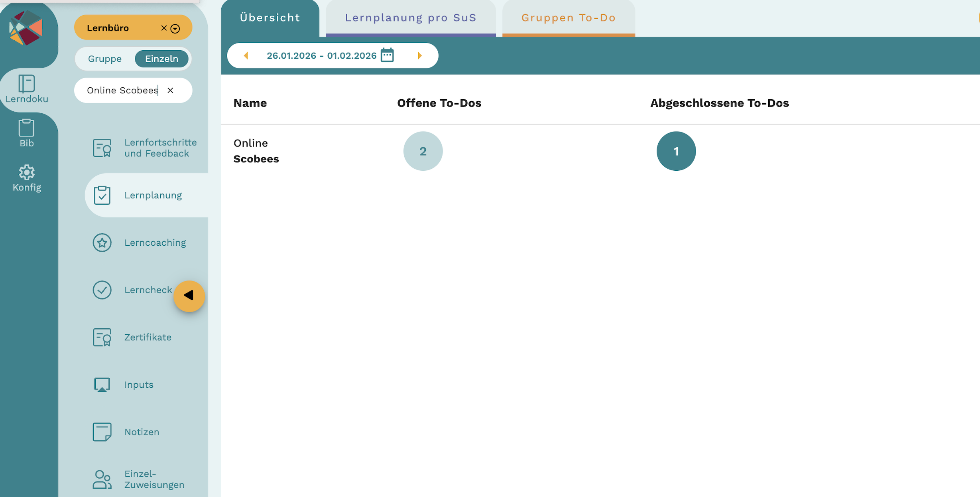Open the Lerndoku notebook icon
The image size is (980, 497).
pyautogui.click(x=26, y=84)
